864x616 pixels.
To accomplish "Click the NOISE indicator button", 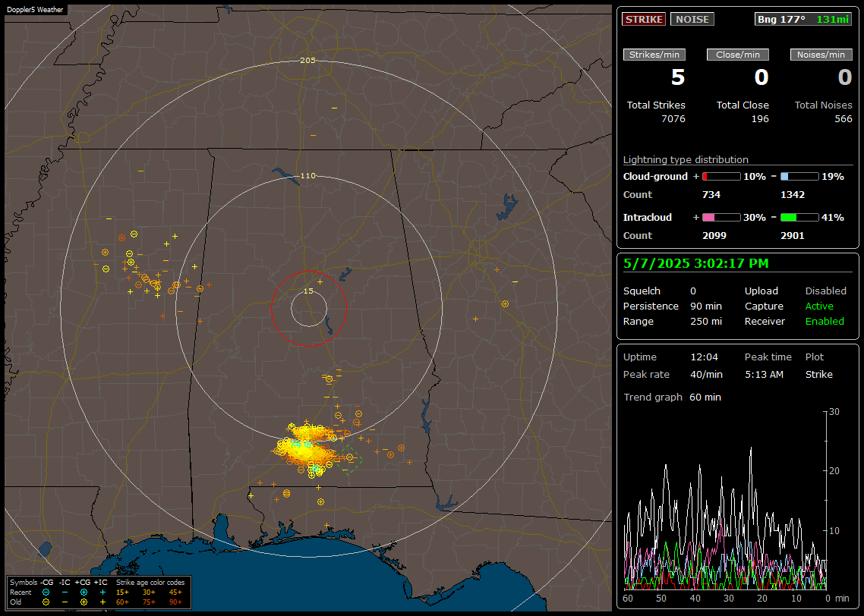I will coord(692,19).
